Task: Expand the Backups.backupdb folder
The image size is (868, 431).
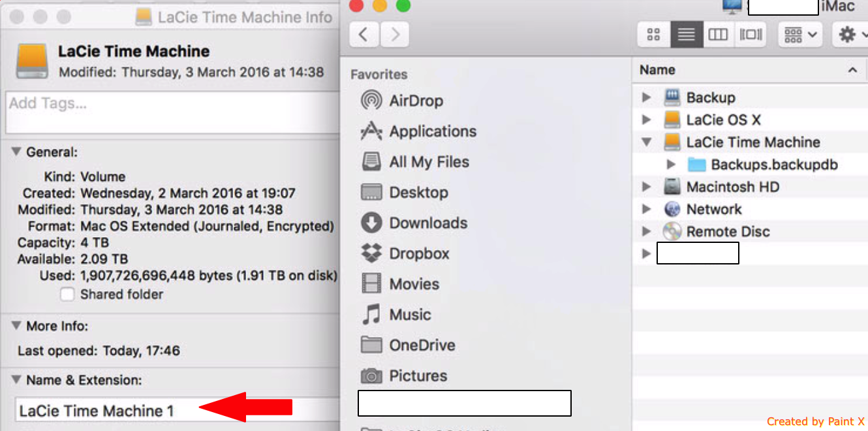Action: pyautogui.click(x=671, y=165)
